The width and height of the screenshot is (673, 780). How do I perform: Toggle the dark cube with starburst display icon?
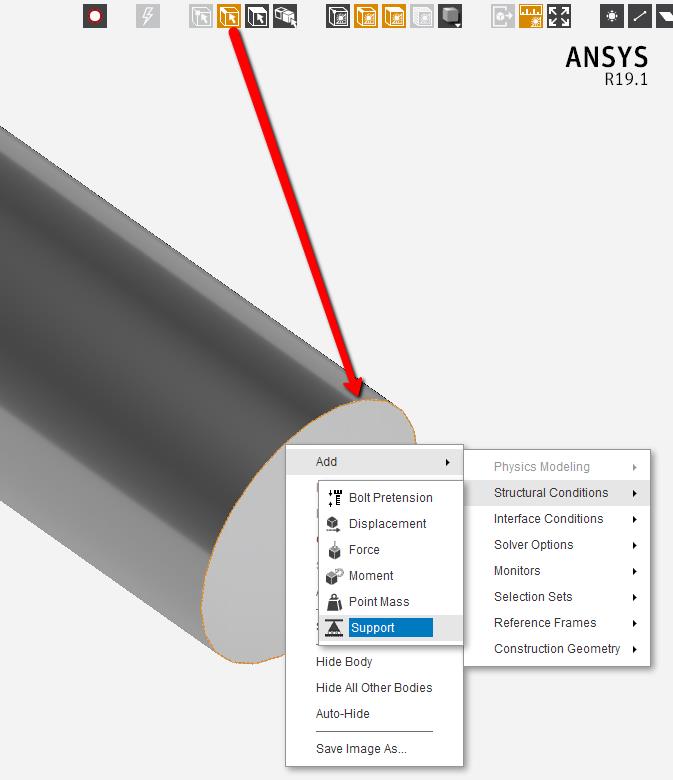pyautogui.click(x=338, y=16)
